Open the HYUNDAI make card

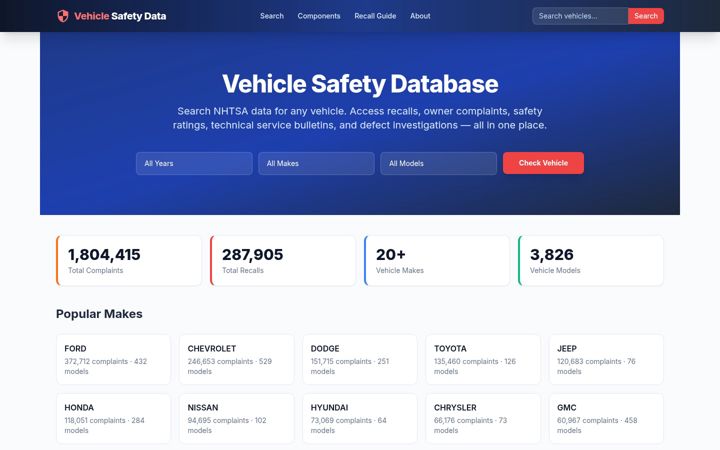(x=360, y=418)
